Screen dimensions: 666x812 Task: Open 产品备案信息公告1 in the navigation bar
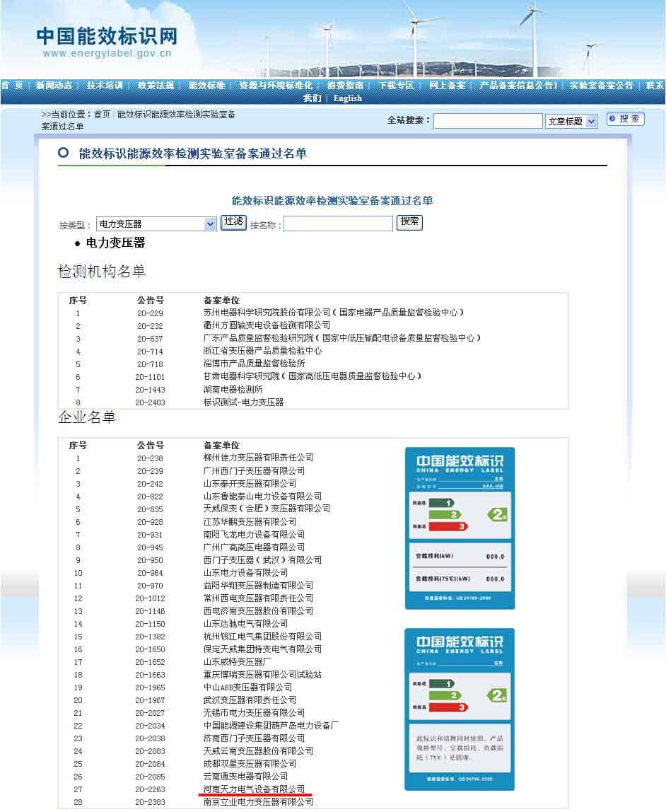click(518, 86)
